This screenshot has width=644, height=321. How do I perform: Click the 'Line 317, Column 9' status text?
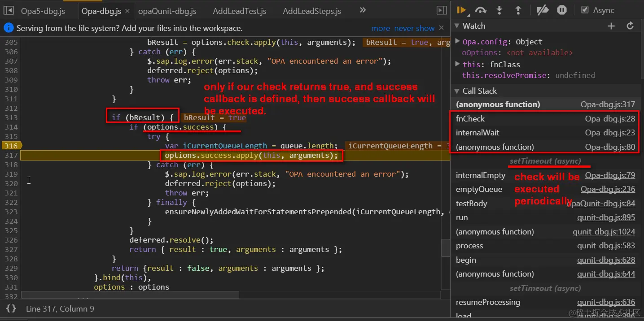click(x=60, y=308)
